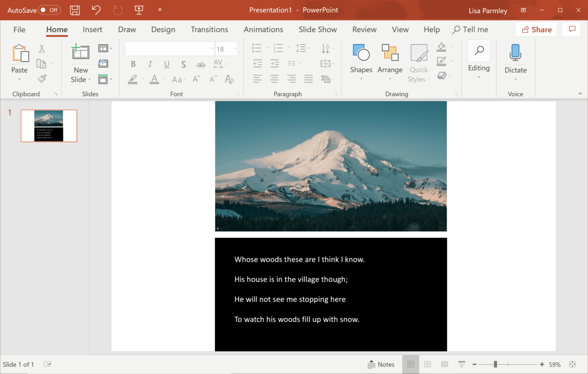Click Tell me search box

point(470,29)
